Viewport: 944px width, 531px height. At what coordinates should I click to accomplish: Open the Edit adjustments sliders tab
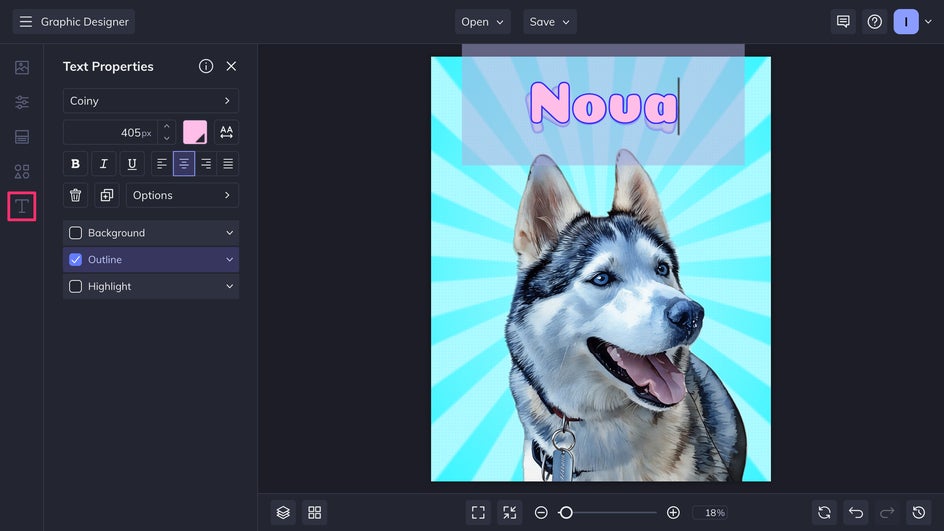coord(22,102)
